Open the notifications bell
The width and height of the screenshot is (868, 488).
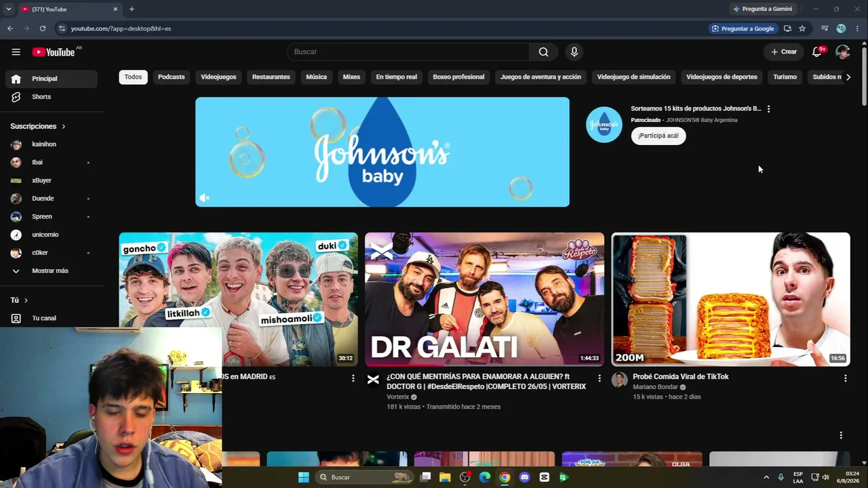(x=817, y=52)
